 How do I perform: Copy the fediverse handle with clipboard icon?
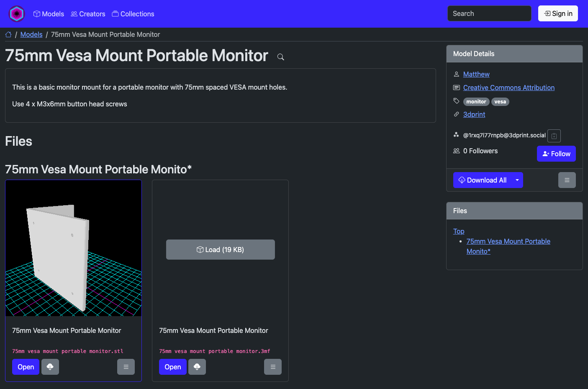554,136
